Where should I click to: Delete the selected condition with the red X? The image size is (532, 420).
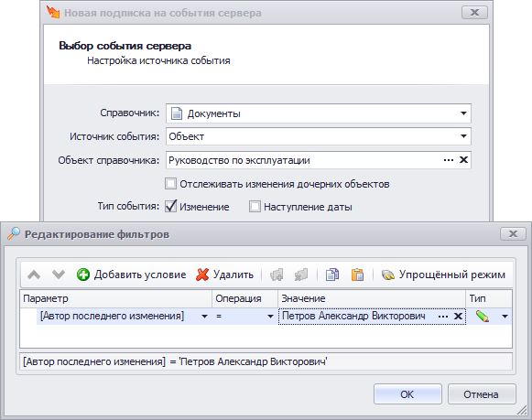202,275
